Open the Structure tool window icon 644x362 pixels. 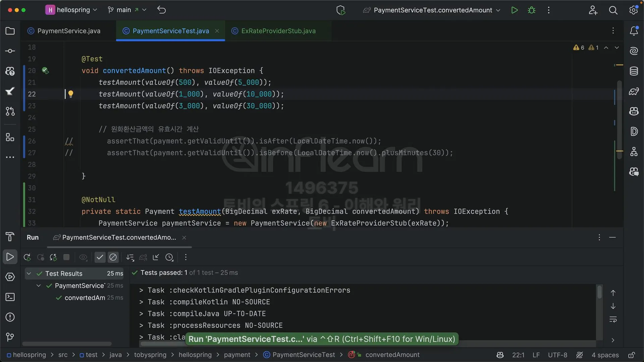(10, 137)
